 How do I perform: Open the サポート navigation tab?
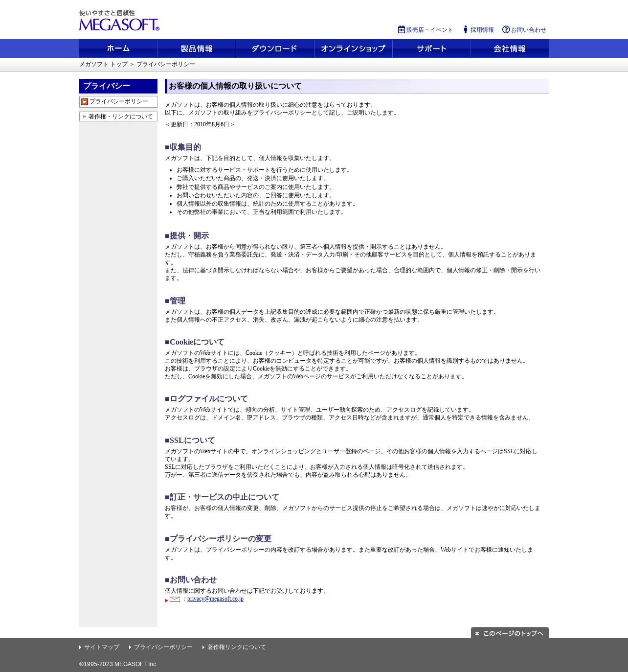pyautogui.click(x=431, y=48)
